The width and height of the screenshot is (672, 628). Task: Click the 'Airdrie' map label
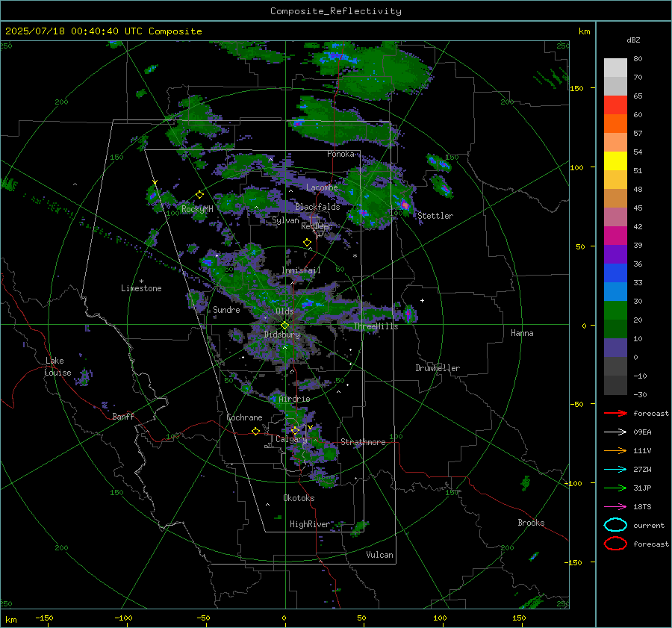pyautogui.click(x=294, y=399)
